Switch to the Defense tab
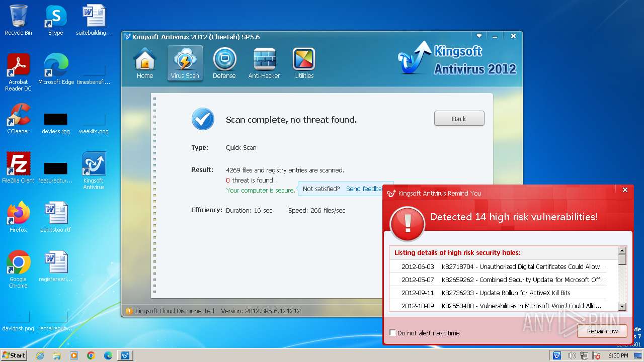The width and height of the screenshot is (644, 362). (x=224, y=63)
